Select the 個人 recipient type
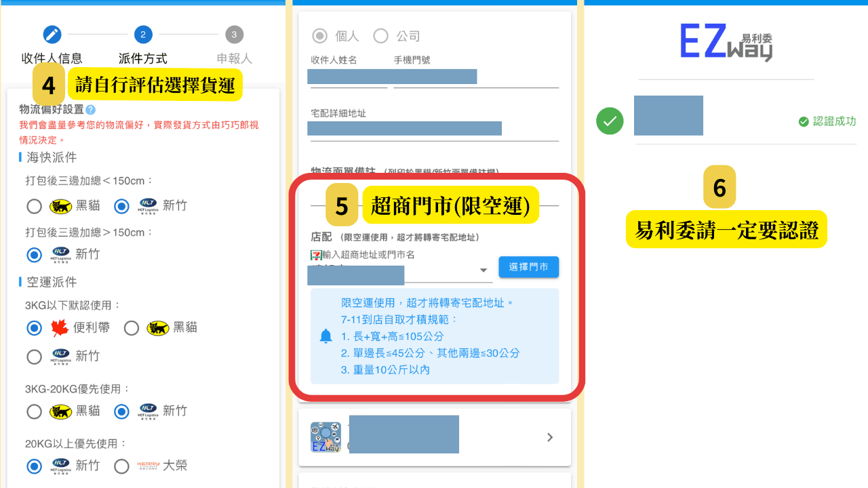 [x=319, y=36]
